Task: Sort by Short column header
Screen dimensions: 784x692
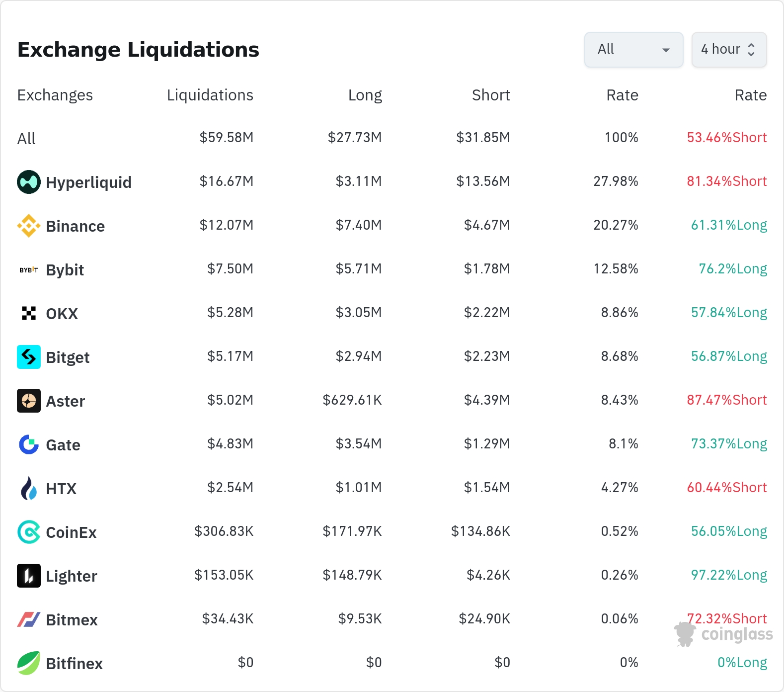Action: [x=490, y=95]
